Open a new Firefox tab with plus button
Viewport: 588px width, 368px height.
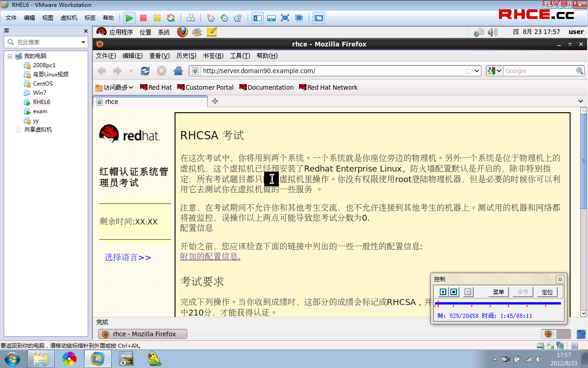coord(215,101)
